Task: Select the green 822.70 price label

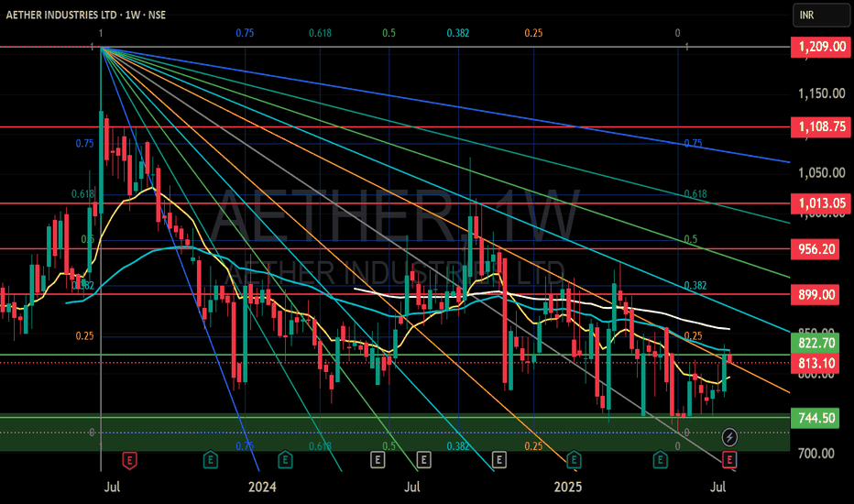Action: (x=816, y=344)
